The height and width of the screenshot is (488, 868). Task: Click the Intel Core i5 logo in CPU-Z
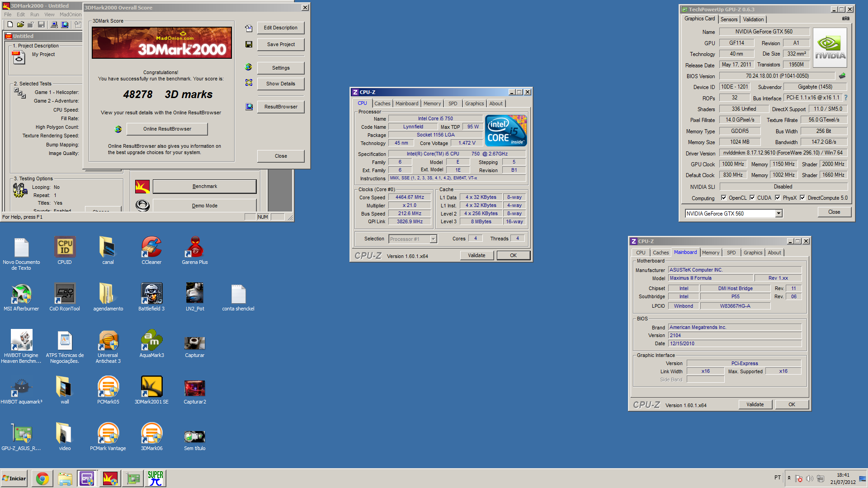pos(506,131)
